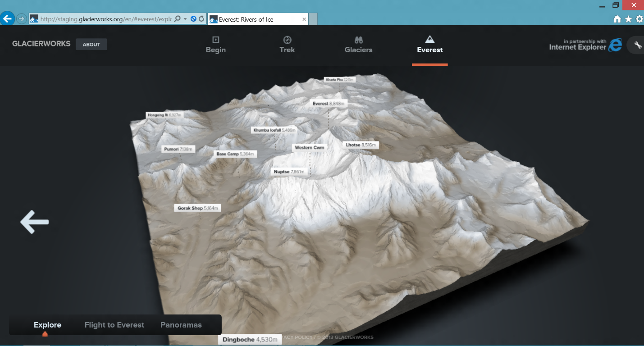644x346 pixels.
Task: Select the Flight to Everest tab
Action: coord(114,325)
